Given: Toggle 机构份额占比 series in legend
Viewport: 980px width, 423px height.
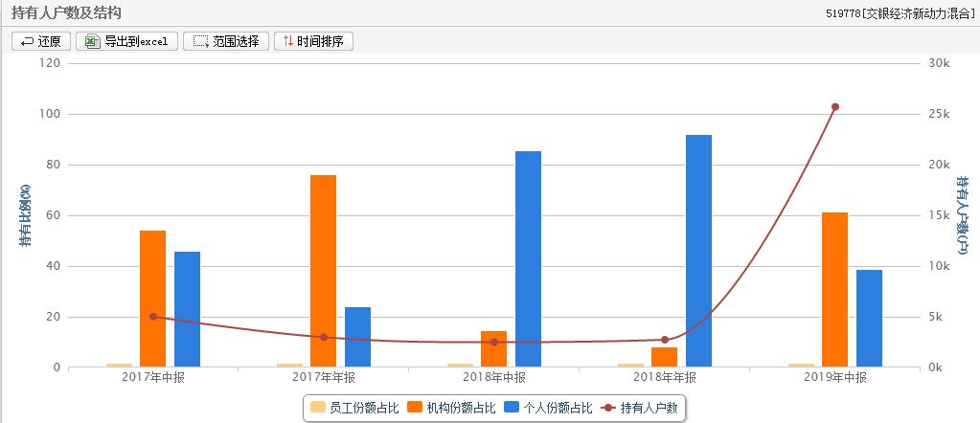Looking at the screenshot, I should click(x=415, y=408).
